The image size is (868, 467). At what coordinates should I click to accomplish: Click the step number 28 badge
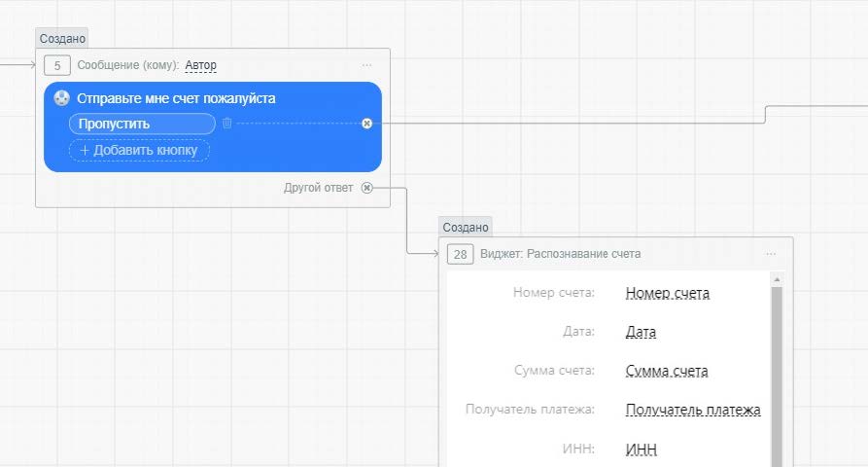[x=460, y=254]
